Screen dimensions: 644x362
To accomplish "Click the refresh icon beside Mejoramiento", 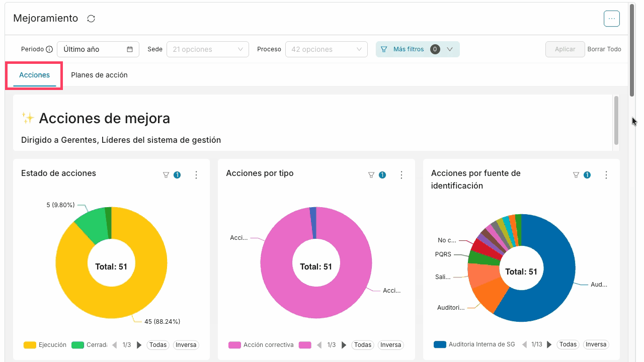I will [91, 19].
